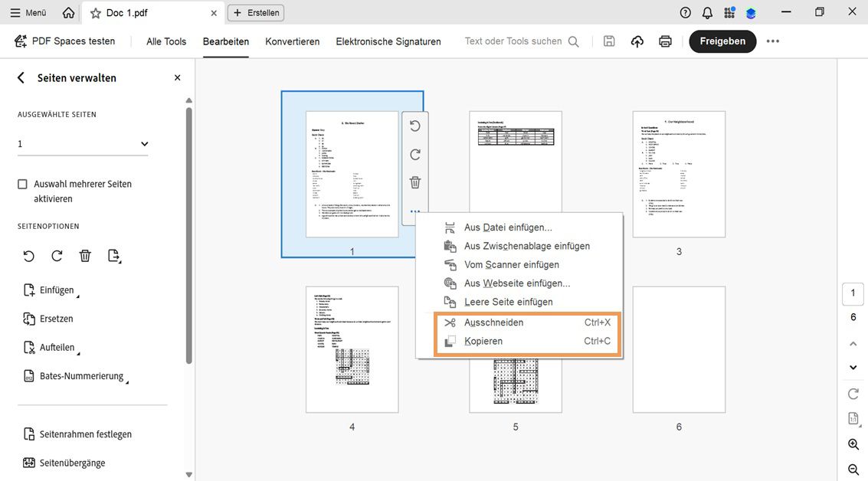
Task: Choose Aus Datei einfügen...
Action: click(x=519, y=227)
